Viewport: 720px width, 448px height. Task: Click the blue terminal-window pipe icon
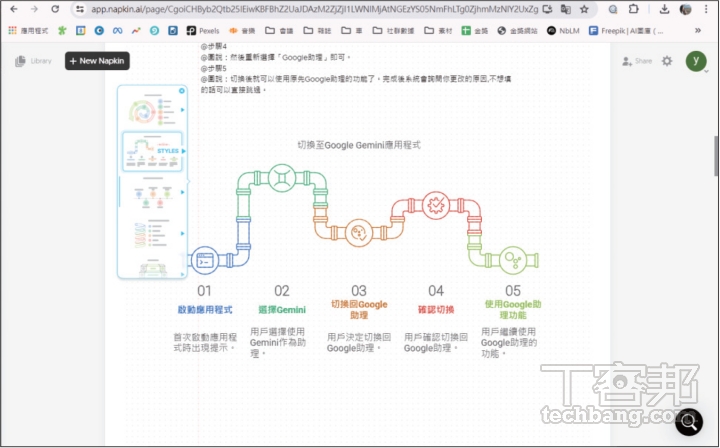click(x=205, y=260)
